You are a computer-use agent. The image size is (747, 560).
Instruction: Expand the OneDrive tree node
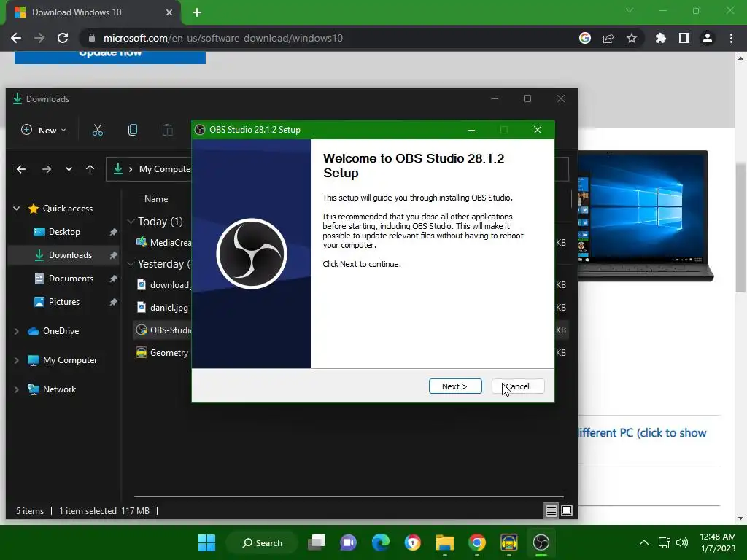click(17, 331)
